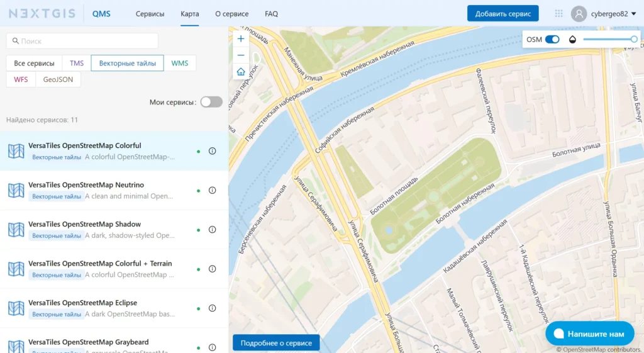
Task: Click Кремлёвская набережная label on map
Action: (x=377, y=59)
